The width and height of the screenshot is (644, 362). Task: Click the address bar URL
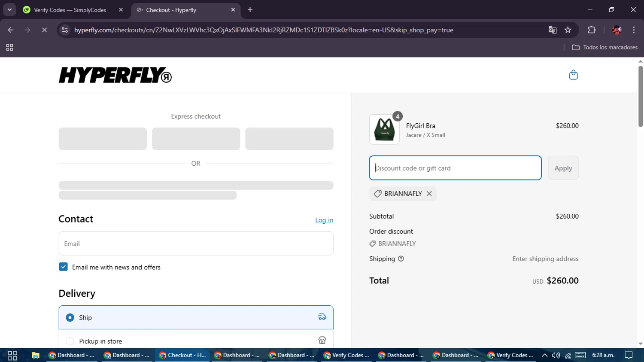tap(264, 30)
